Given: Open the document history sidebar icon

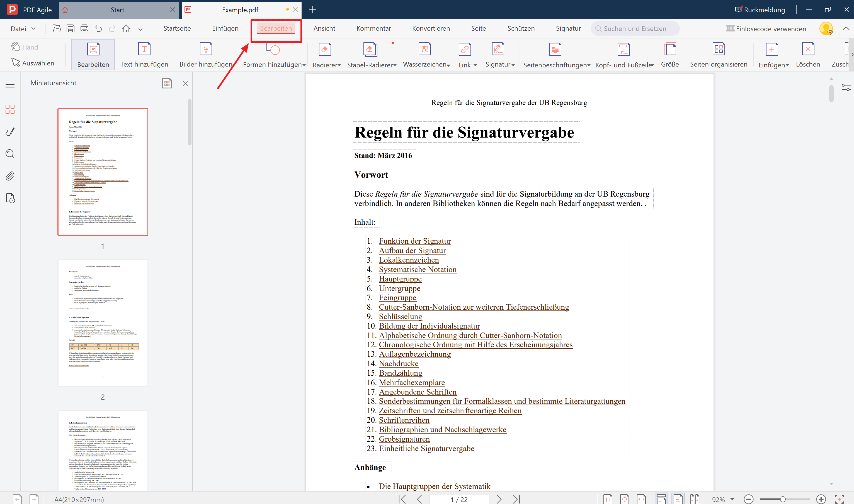Looking at the screenshot, I should tap(11, 198).
